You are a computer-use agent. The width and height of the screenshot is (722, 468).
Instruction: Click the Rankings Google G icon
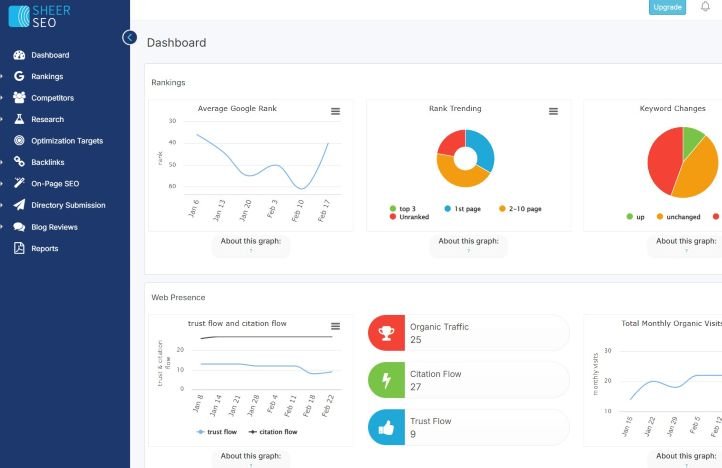pyautogui.click(x=19, y=76)
